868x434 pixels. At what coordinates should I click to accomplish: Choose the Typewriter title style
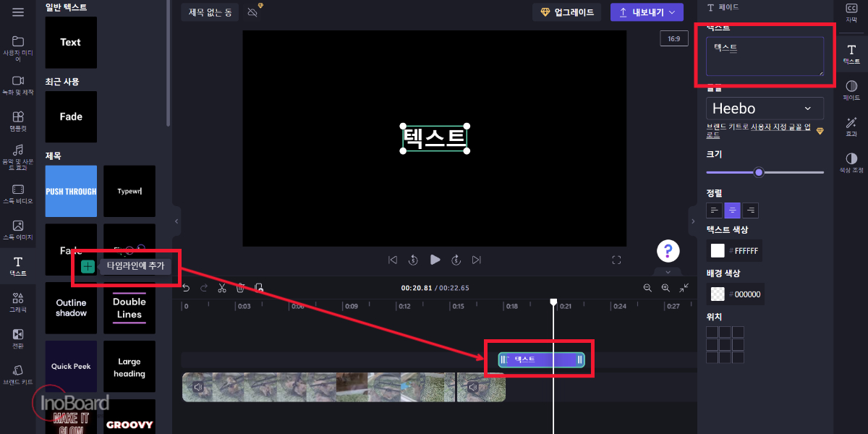point(129,191)
